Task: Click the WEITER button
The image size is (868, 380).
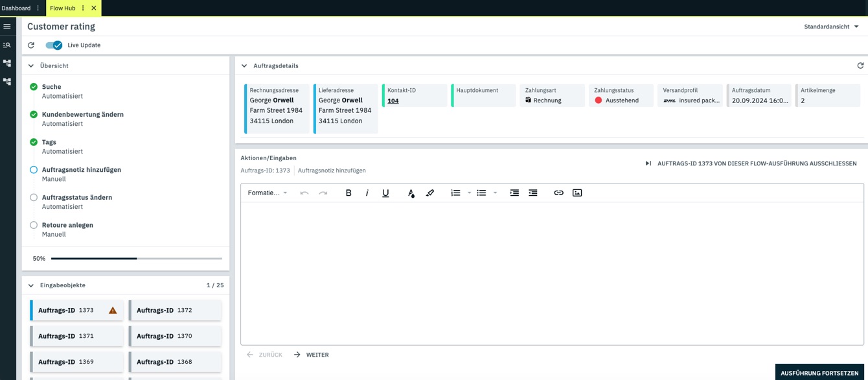Action: (x=311, y=355)
